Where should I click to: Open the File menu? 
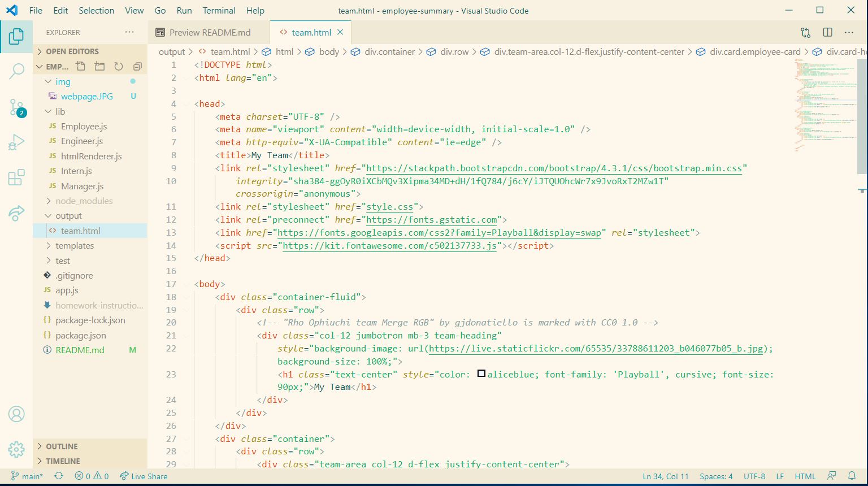coord(36,10)
